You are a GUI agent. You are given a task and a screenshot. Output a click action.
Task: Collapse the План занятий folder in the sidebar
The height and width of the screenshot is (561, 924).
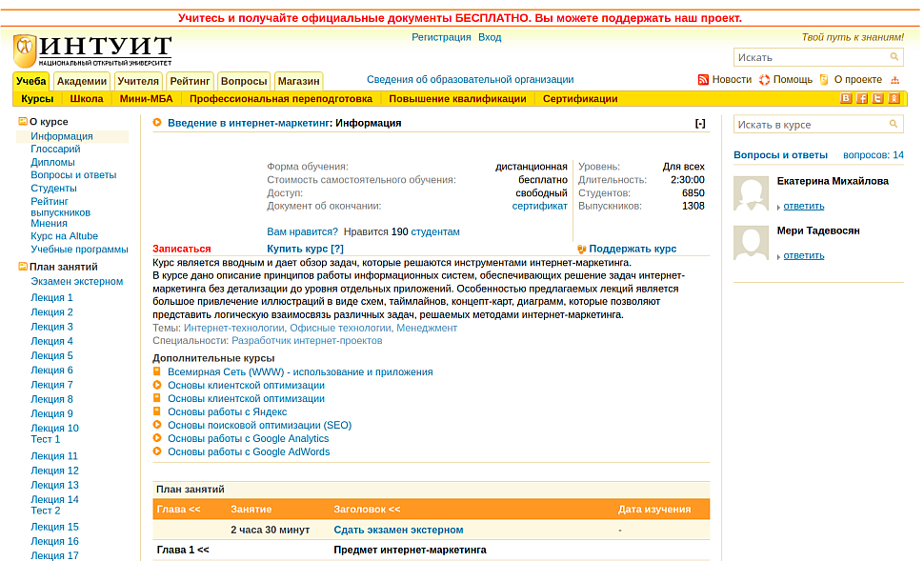point(23,267)
